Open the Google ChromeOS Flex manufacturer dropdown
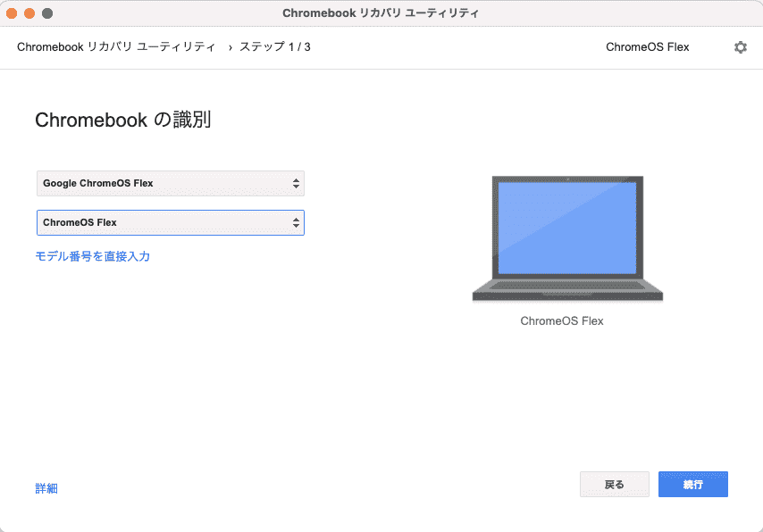The height and width of the screenshot is (532, 763). pos(171,183)
